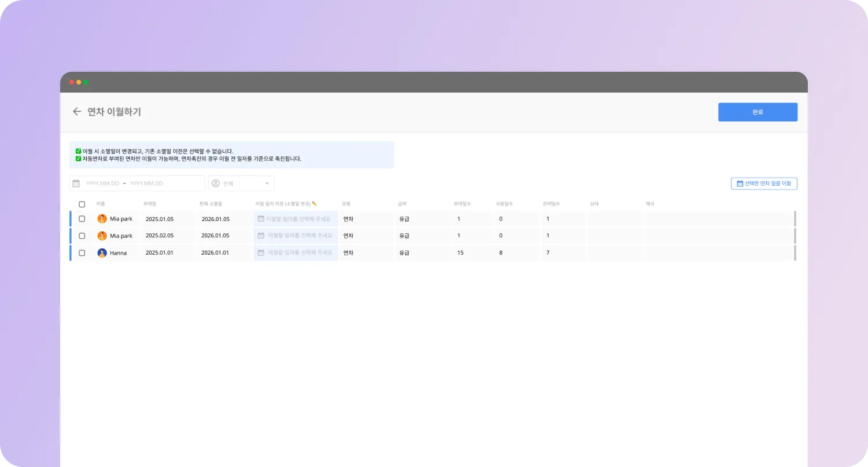The image size is (868, 467).
Task: Click the 선택한 연차 일괄 이월 button
Action: coord(764,183)
